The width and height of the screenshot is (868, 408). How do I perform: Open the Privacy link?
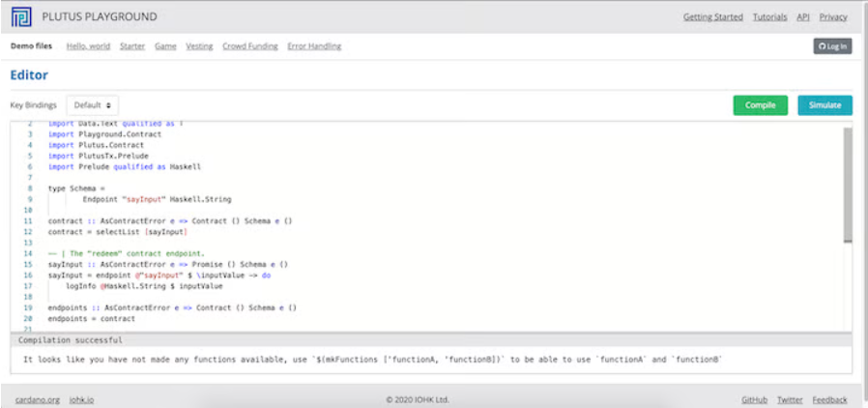tap(833, 17)
